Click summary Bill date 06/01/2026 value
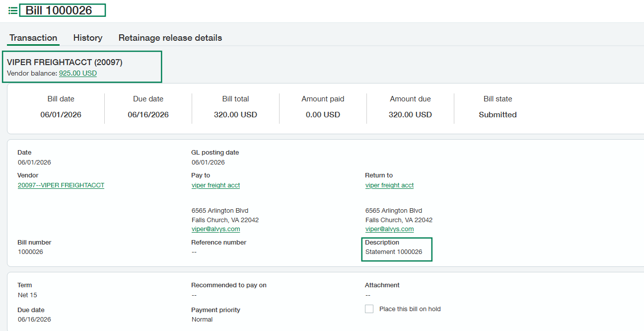 click(61, 115)
